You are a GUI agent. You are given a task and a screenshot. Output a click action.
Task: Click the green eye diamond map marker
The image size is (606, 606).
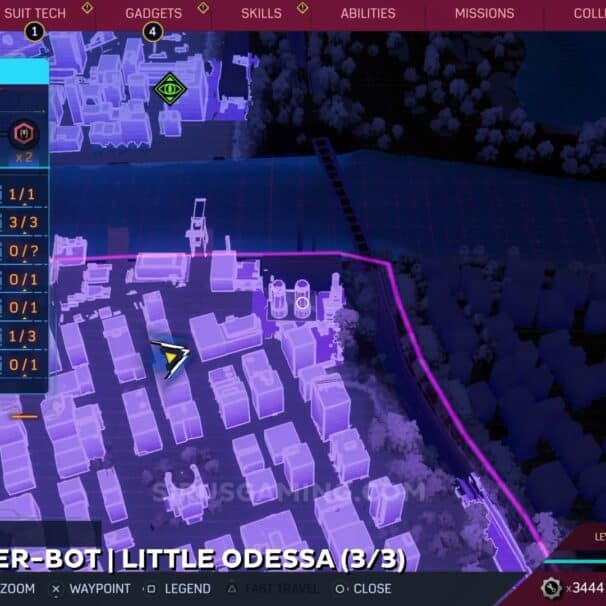(x=170, y=89)
